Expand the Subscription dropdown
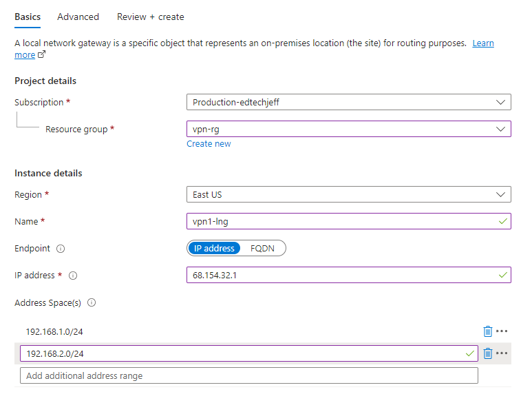 (x=348, y=103)
